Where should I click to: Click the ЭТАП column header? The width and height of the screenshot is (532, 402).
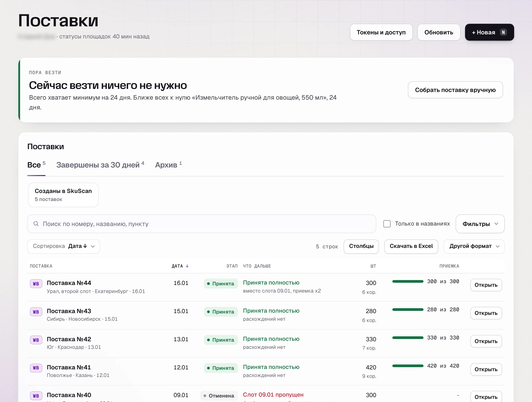tap(232, 266)
